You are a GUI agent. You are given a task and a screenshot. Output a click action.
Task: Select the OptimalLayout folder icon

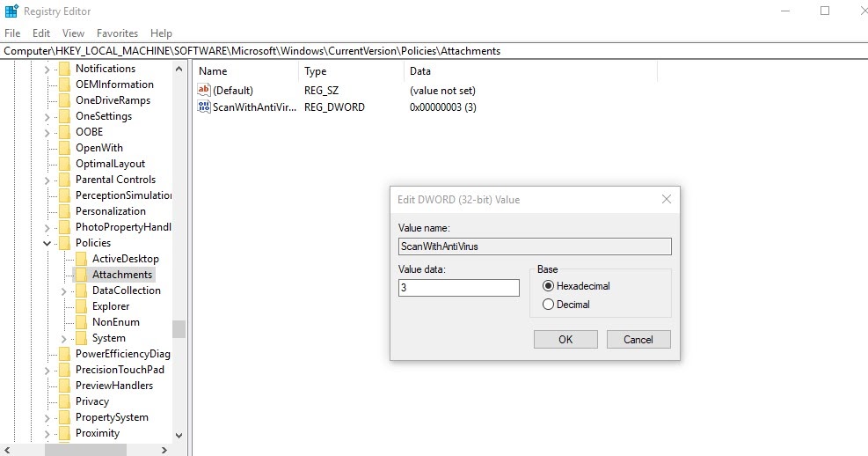[65, 164]
